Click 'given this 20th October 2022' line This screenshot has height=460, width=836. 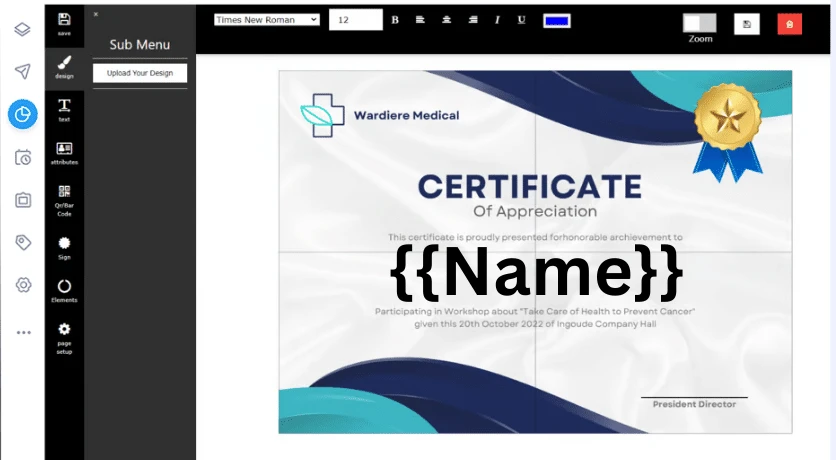click(535, 324)
